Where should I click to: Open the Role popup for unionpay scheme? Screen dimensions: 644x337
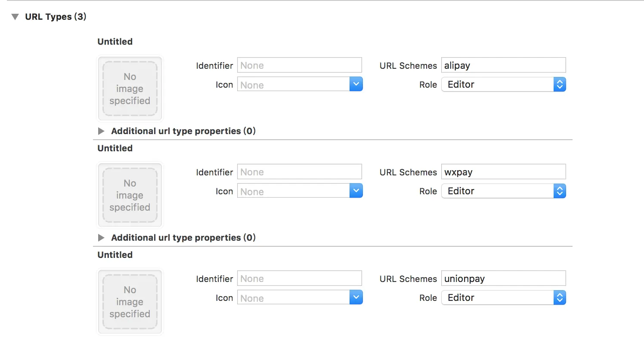[504, 297]
